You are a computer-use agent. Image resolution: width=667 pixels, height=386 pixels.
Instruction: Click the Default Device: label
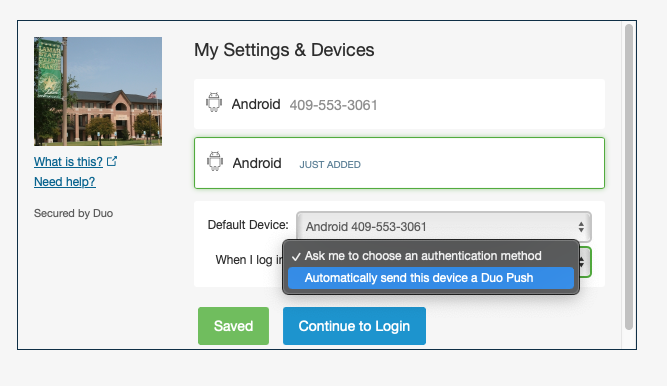coord(248,225)
